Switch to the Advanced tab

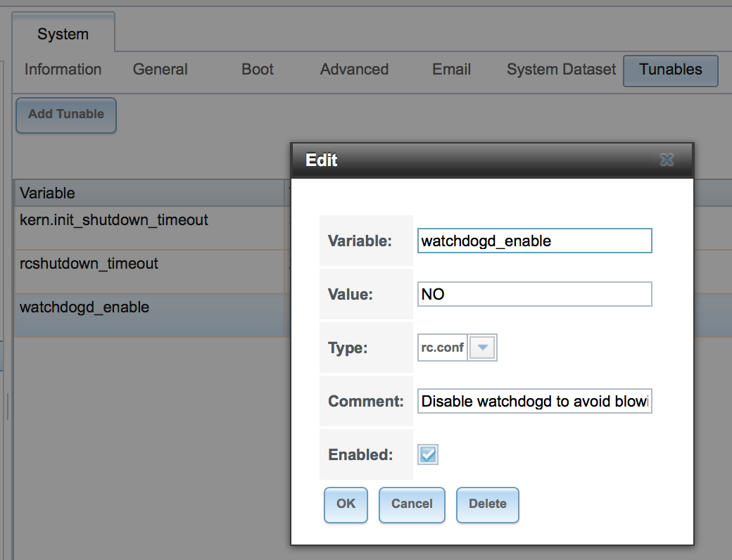click(x=354, y=70)
